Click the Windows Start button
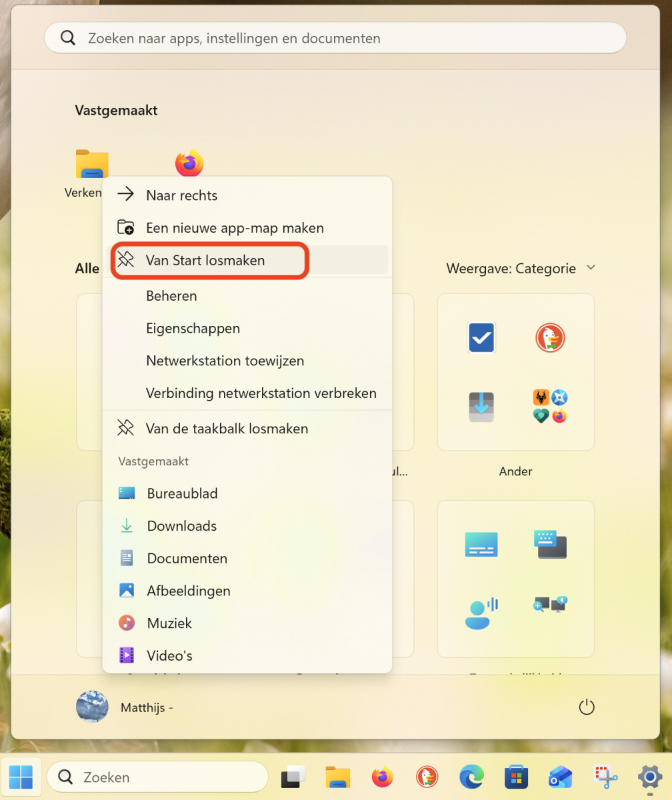The width and height of the screenshot is (672, 800). (x=21, y=777)
